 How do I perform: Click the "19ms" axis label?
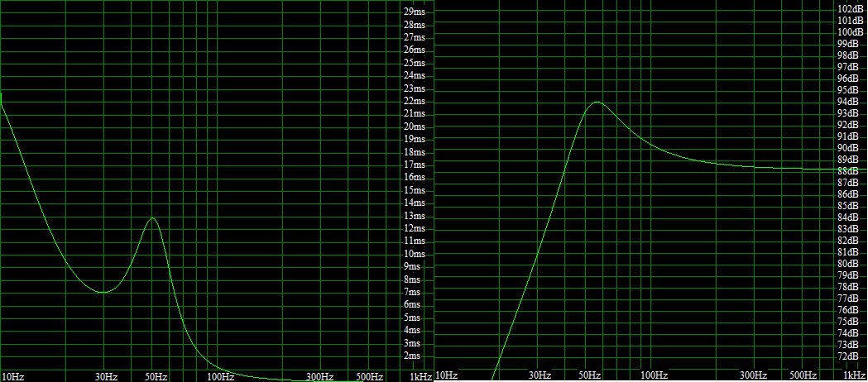[x=415, y=139]
